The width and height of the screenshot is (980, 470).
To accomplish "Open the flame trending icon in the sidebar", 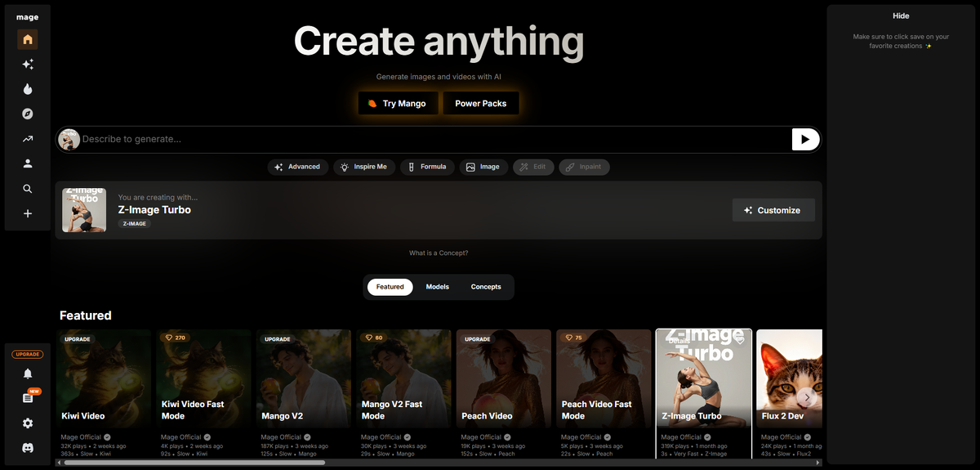I will (28, 89).
